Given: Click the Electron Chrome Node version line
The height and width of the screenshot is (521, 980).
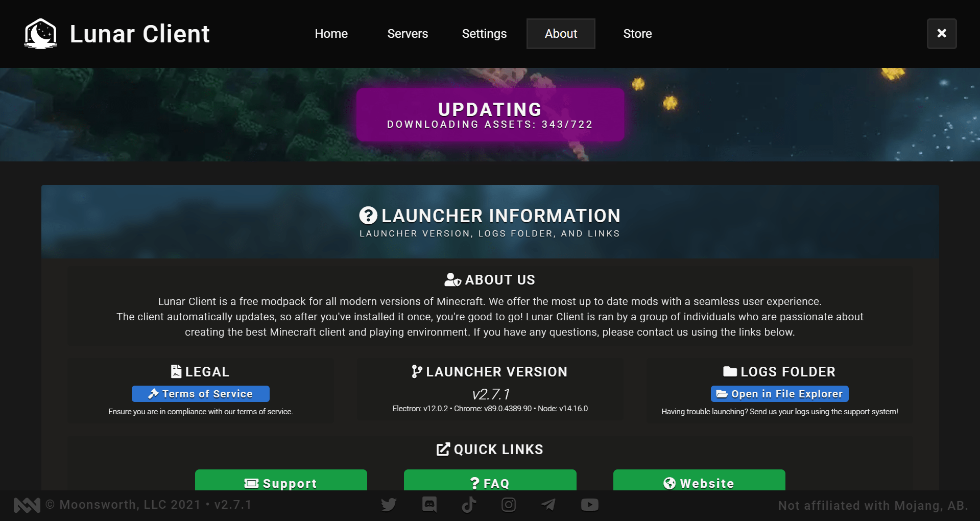Looking at the screenshot, I should click(x=490, y=409).
